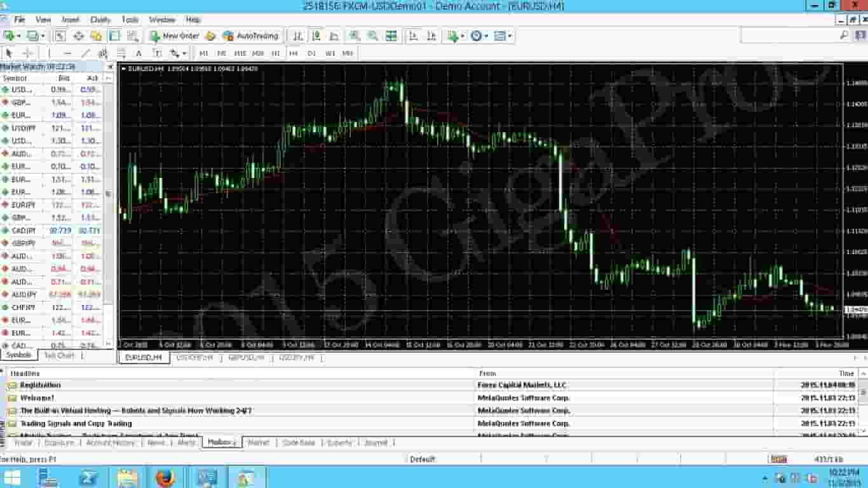Open the File menu

[20, 20]
